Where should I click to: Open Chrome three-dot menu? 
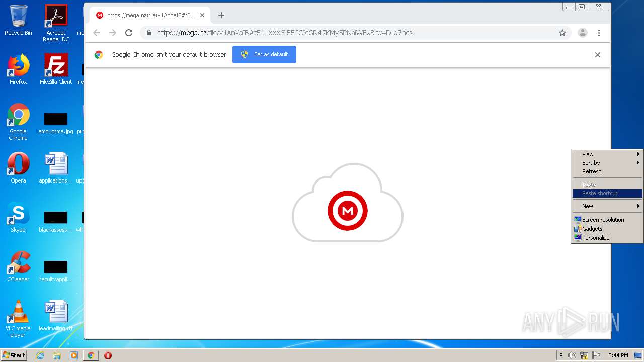pos(599,33)
